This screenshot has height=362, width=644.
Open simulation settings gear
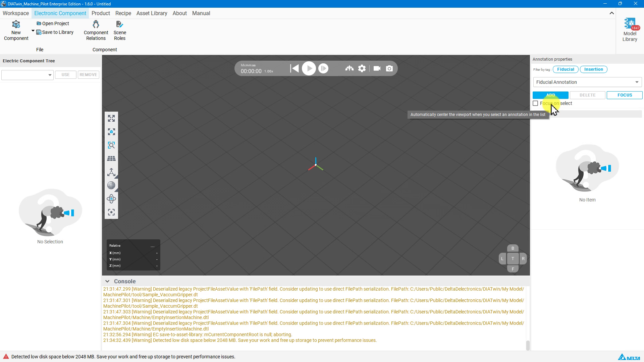(x=362, y=68)
